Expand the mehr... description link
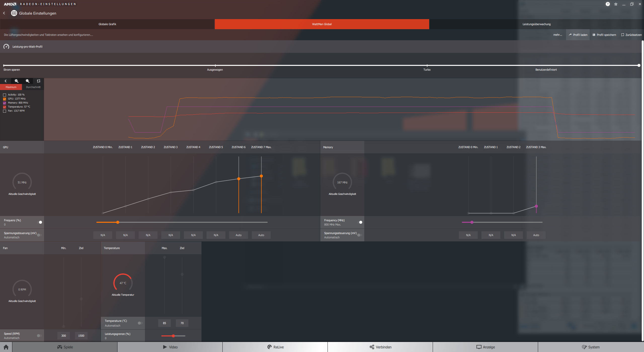 (x=557, y=35)
